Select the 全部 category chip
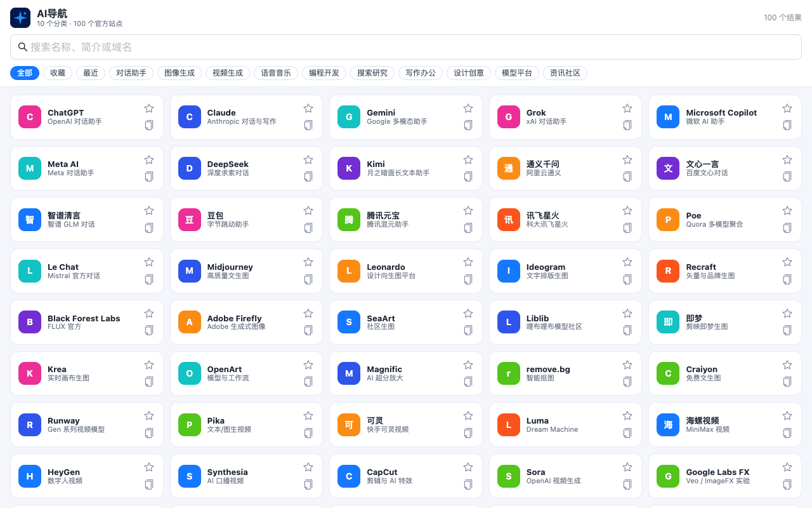The height and width of the screenshot is (508, 812). 25,73
